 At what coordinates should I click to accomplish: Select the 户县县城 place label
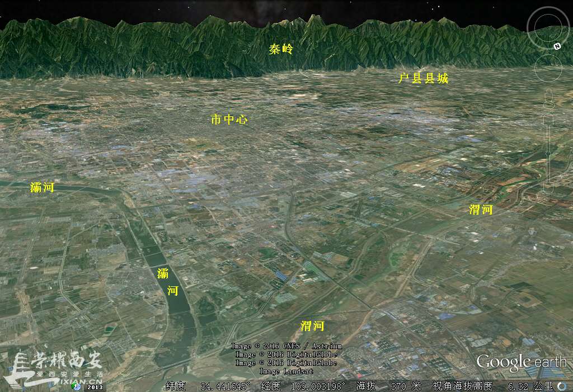point(423,78)
